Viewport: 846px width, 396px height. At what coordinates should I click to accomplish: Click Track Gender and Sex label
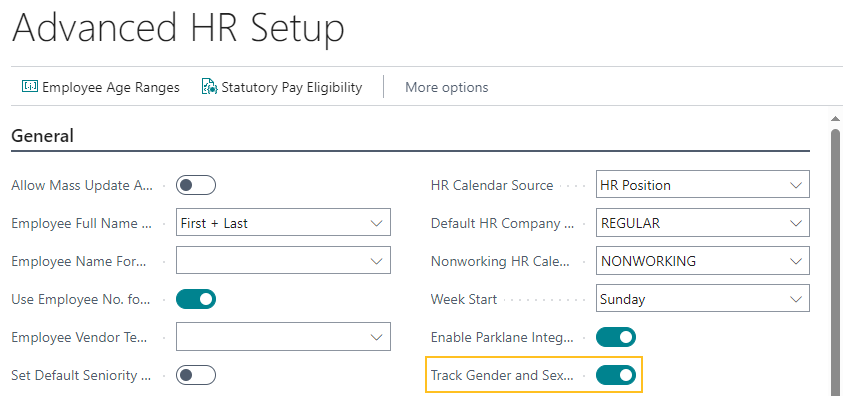pos(502,375)
